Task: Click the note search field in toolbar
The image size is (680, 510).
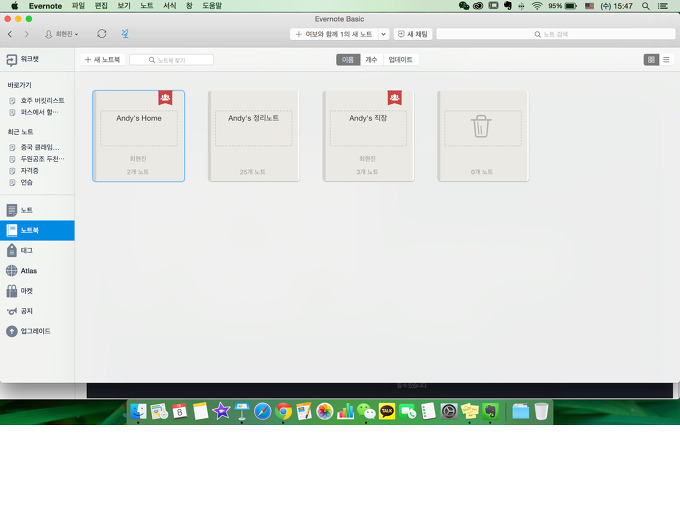Action: tap(556, 34)
